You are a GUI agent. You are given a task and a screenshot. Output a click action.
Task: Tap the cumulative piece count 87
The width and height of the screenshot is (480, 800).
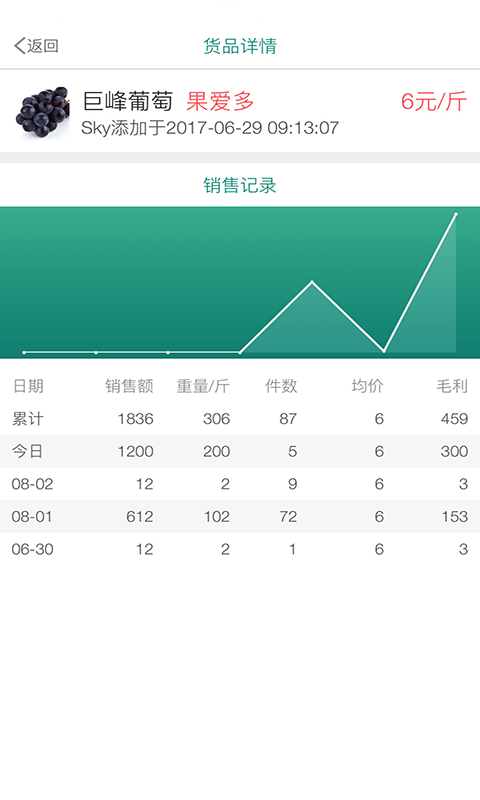coord(288,419)
